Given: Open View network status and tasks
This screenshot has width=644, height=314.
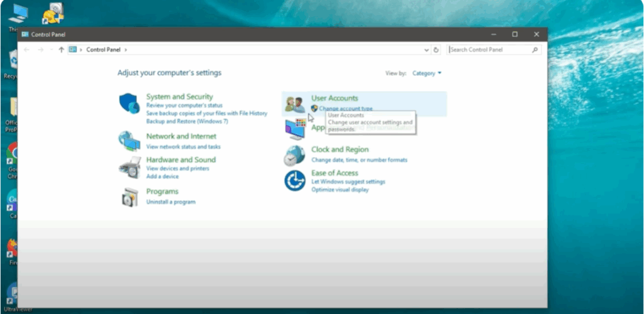Looking at the screenshot, I should 183,146.
